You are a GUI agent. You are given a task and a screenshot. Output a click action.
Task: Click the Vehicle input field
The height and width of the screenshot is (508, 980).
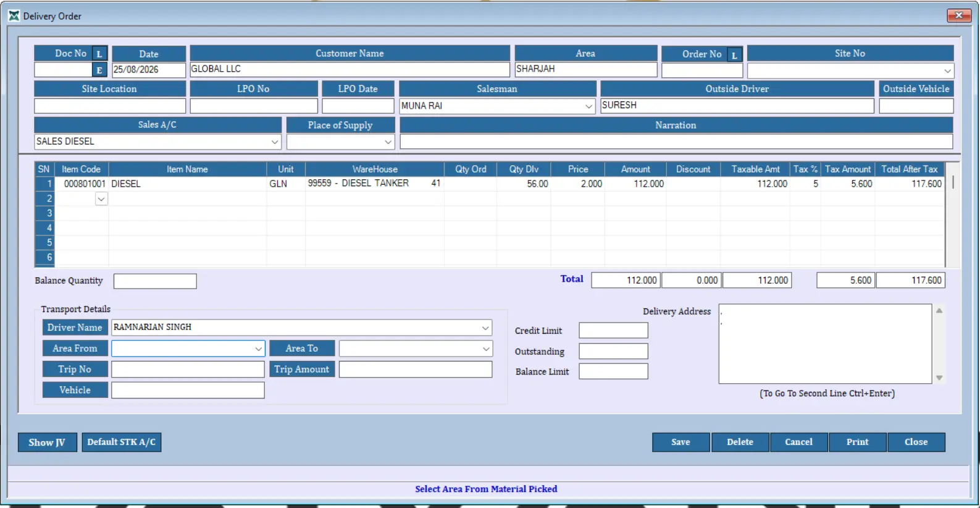188,391
